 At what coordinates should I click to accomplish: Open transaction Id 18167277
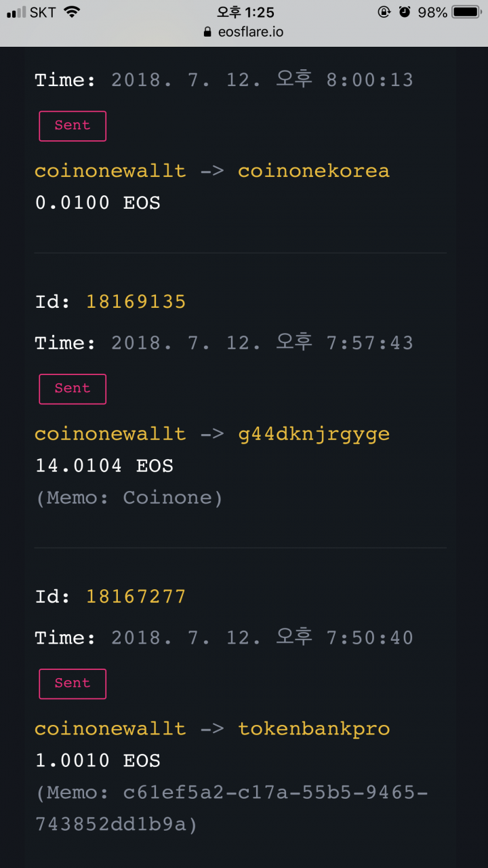[136, 597]
